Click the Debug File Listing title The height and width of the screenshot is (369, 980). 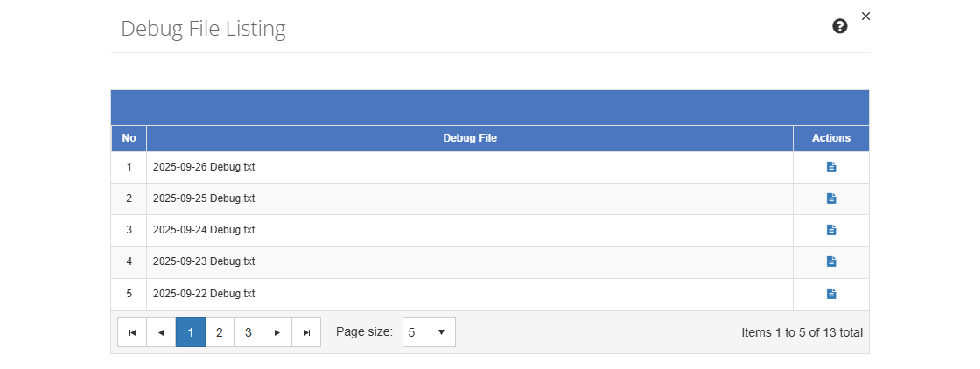[203, 30]
